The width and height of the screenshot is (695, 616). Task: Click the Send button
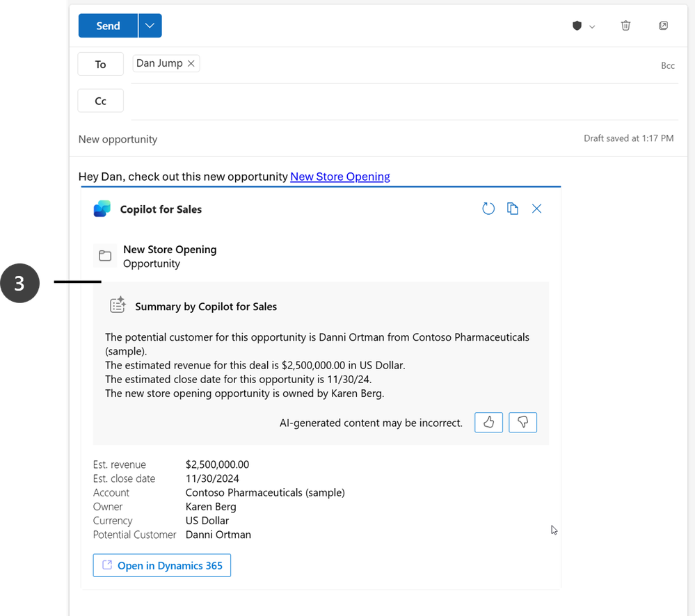click(108, 26)
